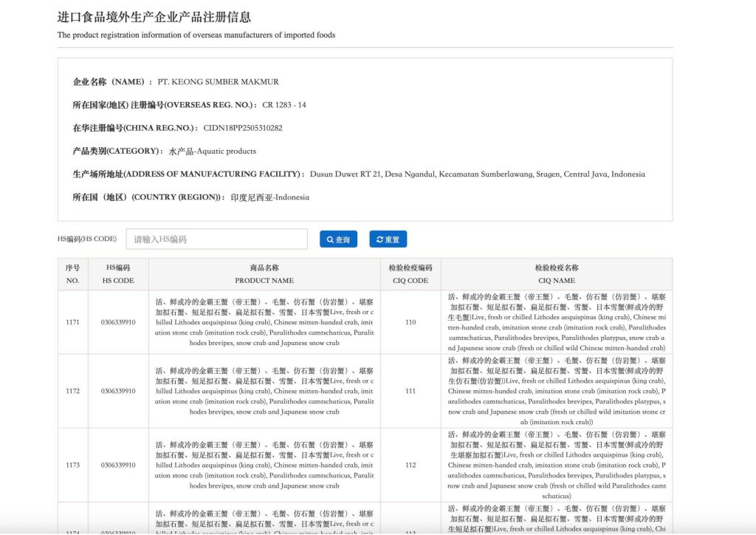756x535 pixels.
Task: Click China registration number CIDN18PP2505310282
Action: coord(243,128)
